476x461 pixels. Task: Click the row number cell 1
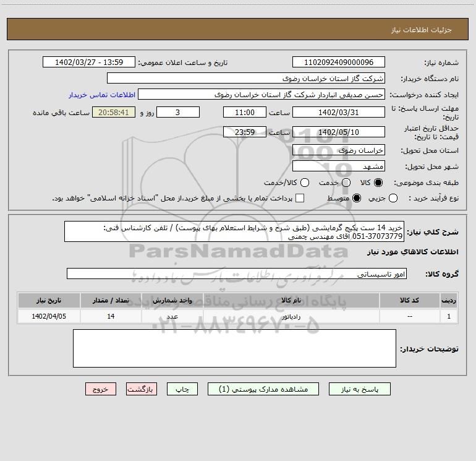(449, 316)
